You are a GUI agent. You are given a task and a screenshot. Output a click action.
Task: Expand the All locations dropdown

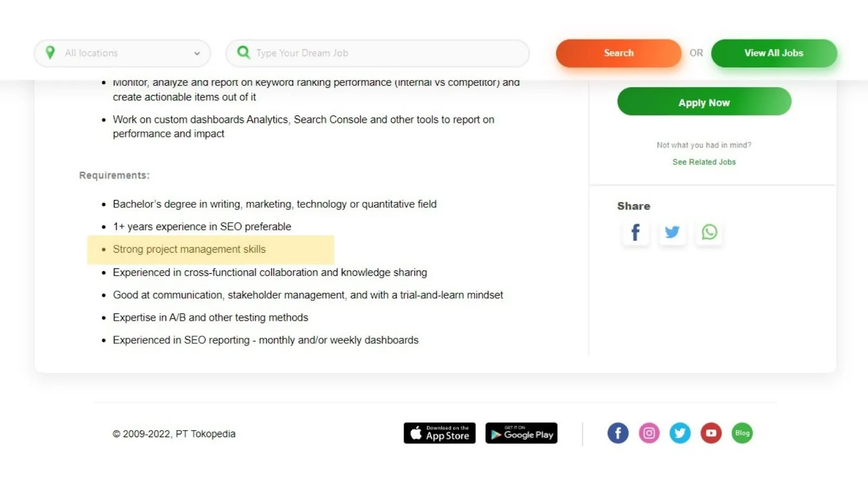[x=122, y=53]
